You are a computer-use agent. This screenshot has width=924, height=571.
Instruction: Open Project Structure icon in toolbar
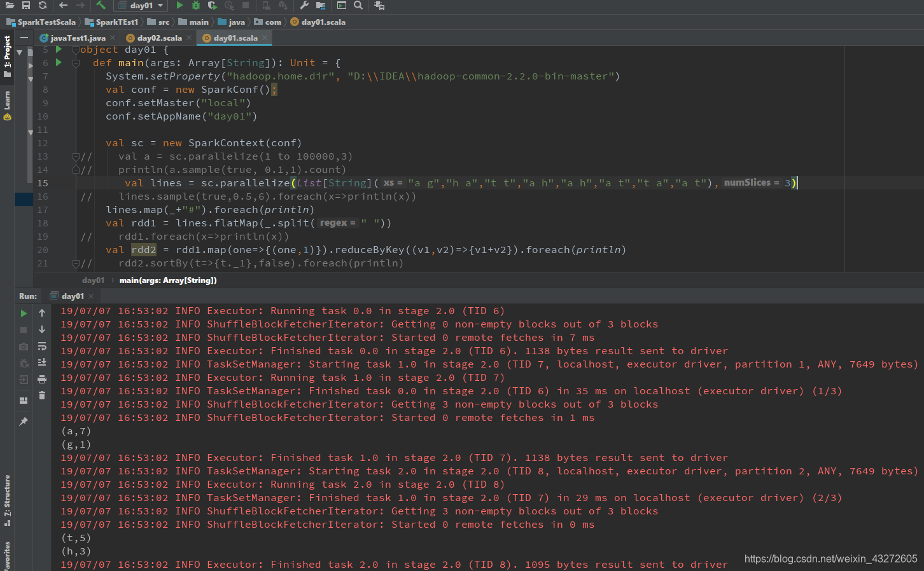[x=321, y=5]
